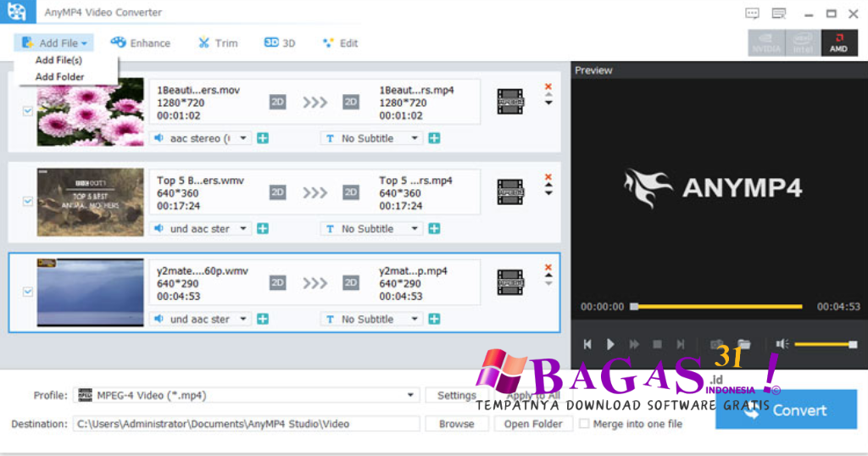Add subtitle to y2mate....60p.wmv
Image resolution: width=868 pixels, height=456 pixels.
[435, 319]
